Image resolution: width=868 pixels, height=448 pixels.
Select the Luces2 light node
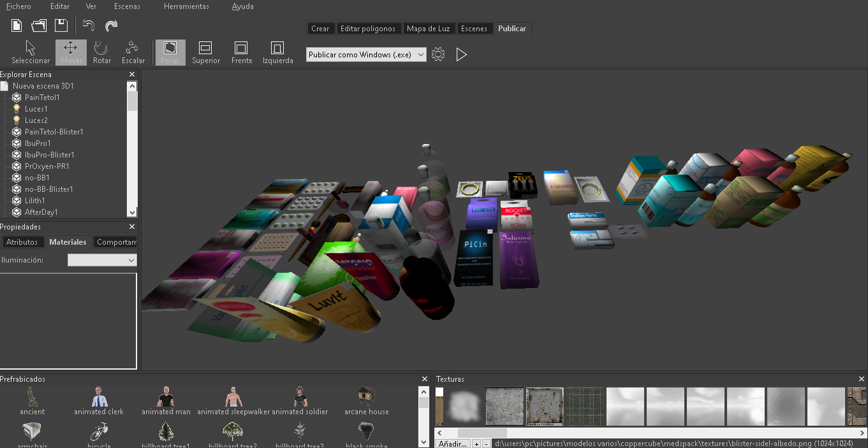click(36, 120)
